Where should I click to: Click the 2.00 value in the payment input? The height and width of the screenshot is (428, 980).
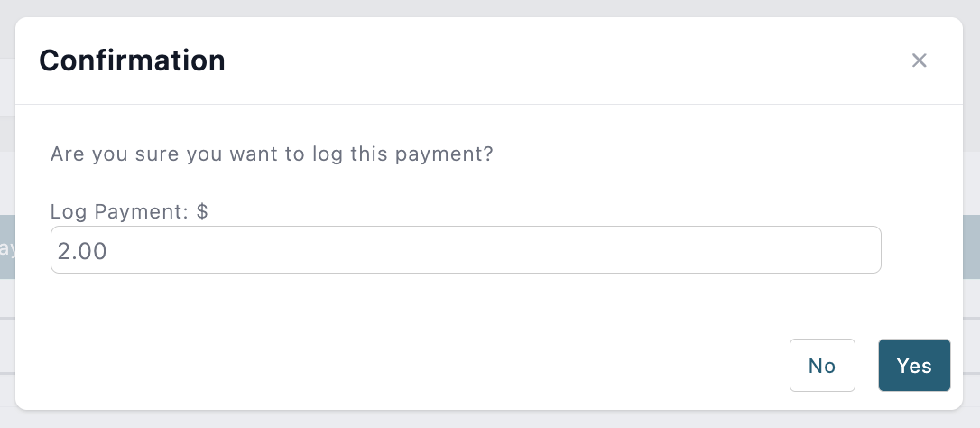[82, 251]
